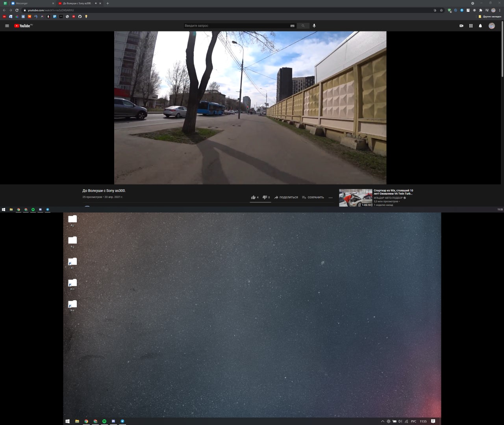Expand the three-dot more actions under video
The width and height of the screenshot is (504, 425).
click(x=330, y=198)
